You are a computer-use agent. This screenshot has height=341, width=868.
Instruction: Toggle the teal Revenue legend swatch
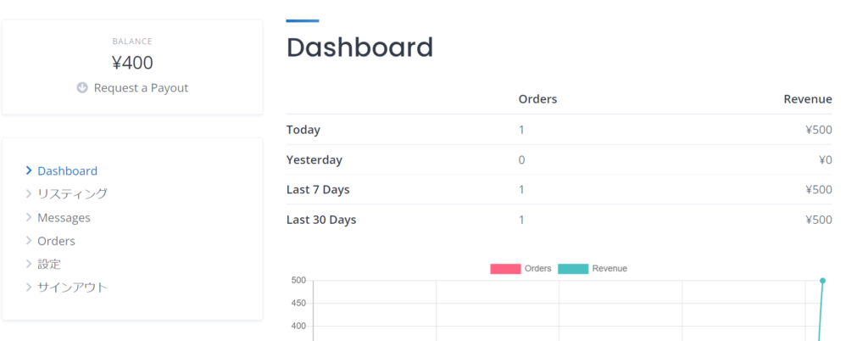(573, 268)
